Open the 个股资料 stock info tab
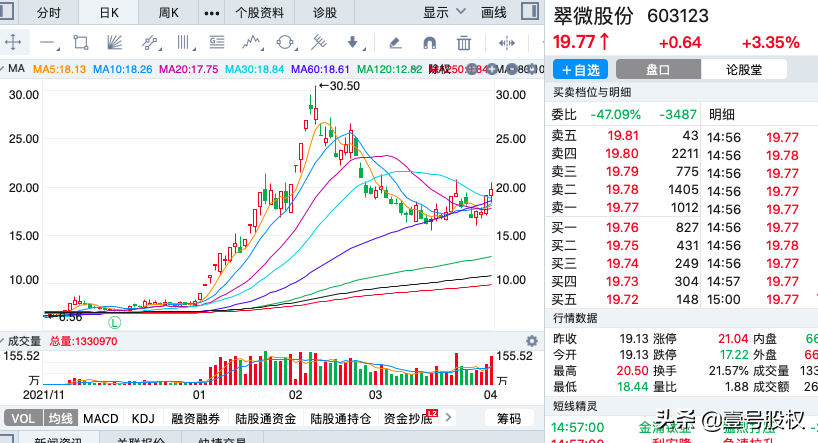Image resolution: width=818 pixels, height=443 pixels. click(x=259, y=13)
